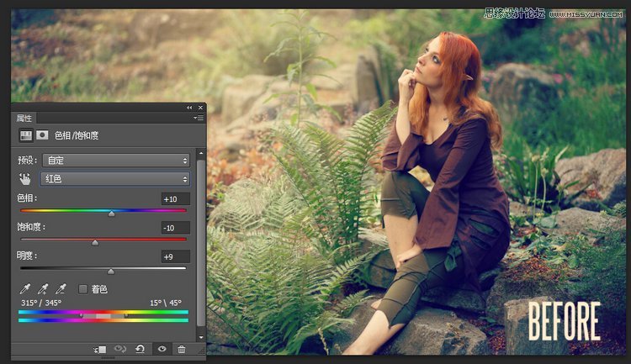
Task: Select the subtract-from-sample eyedropper tool
Action: point(60,288)
